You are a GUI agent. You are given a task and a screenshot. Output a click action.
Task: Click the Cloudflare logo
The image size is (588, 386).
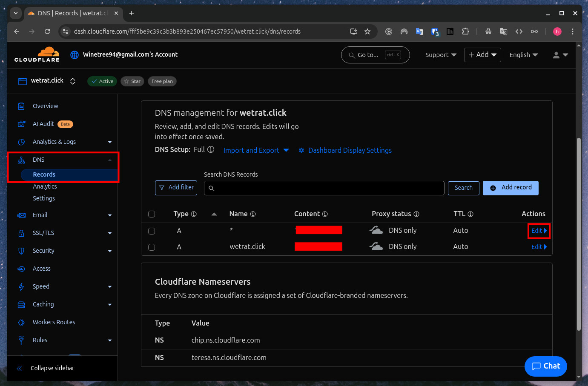37,54
